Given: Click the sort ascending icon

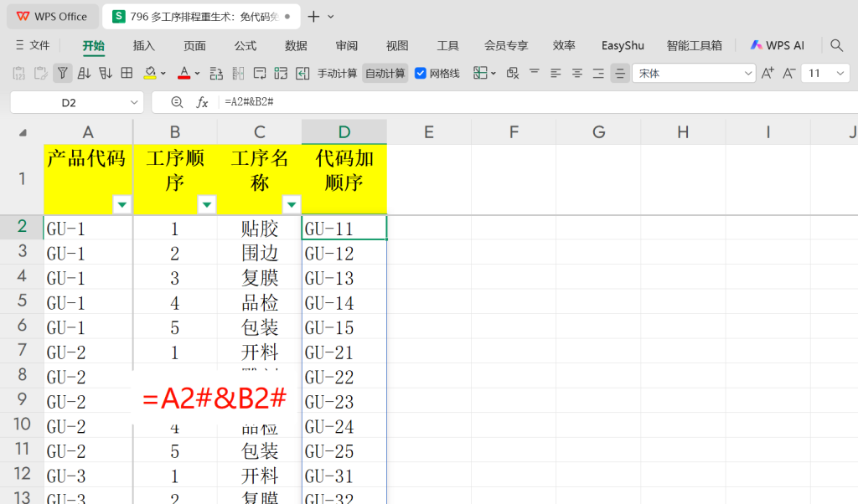Looking at the screenshot, I should [x=84, y=73].
